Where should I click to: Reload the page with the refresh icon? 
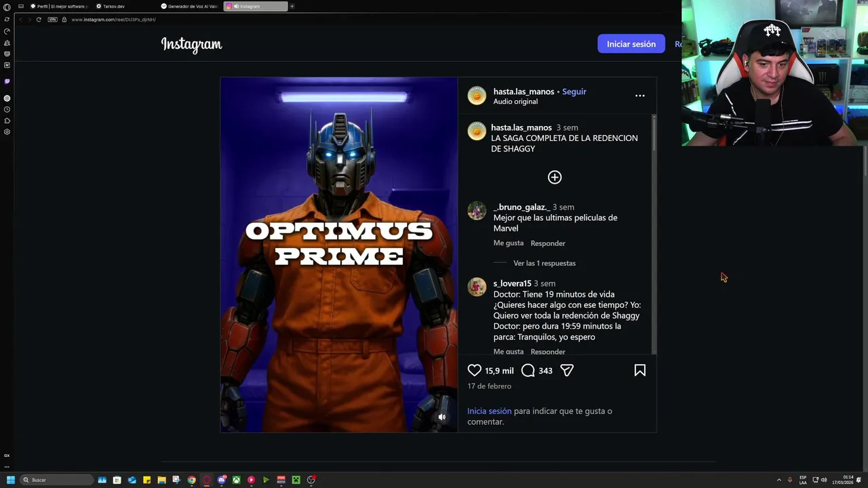(39, 20)
